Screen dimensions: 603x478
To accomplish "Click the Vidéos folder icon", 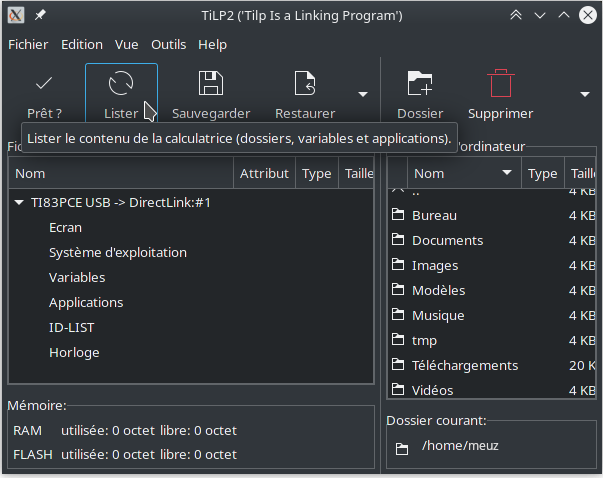I will tap(398, 390).
